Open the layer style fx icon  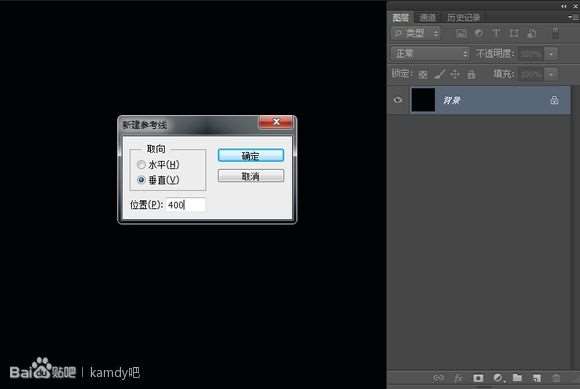pos(458,378)
